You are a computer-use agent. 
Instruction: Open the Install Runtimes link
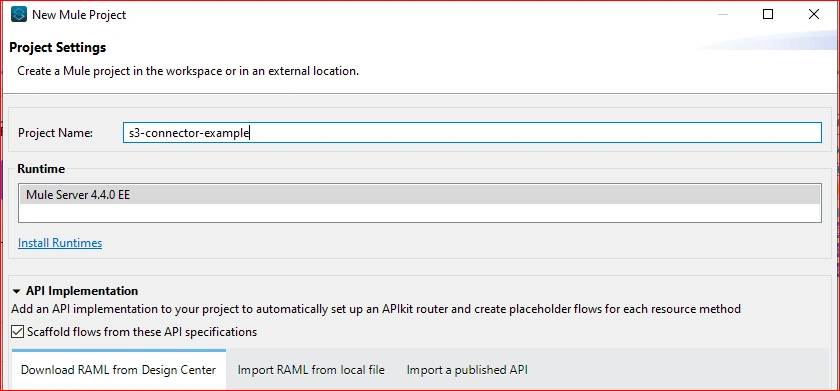point(60,243)
